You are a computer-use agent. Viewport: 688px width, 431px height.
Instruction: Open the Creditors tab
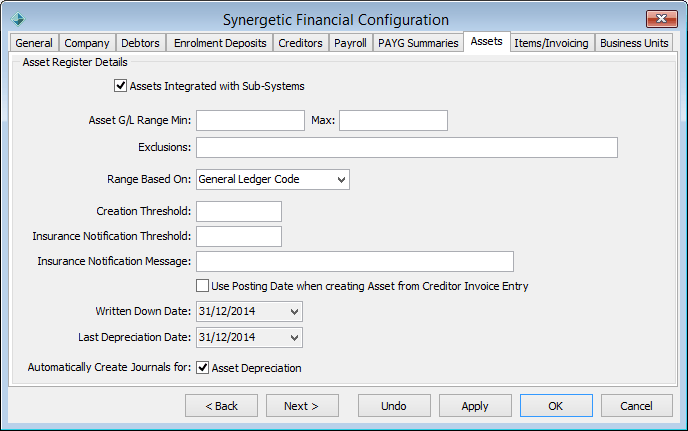click(301, 43)
